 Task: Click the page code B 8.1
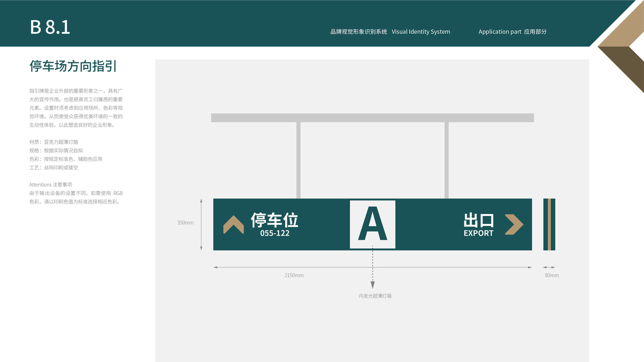(x=50, y=27)
